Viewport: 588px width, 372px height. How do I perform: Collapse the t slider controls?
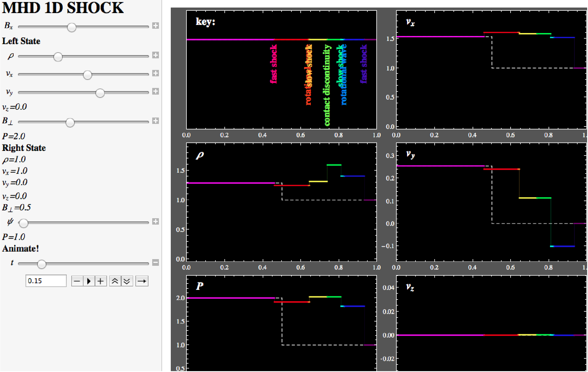tap(156, 263)
